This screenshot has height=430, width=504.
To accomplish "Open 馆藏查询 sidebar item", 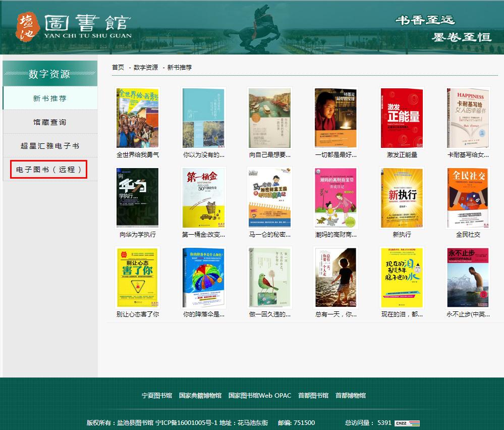I will click(x=50, y=122).
